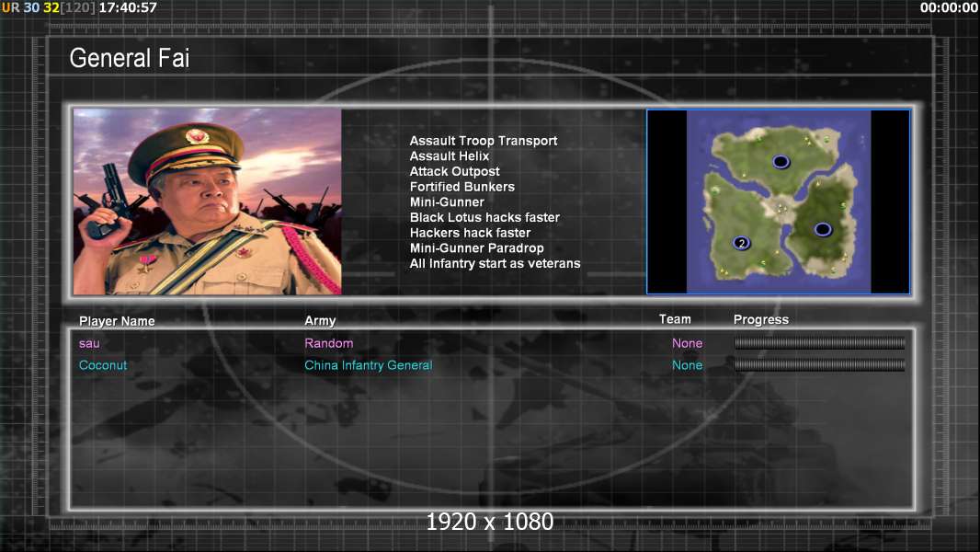Click the Progress column header
This screenshot has height=552, width=980.
tap(760, 320)
